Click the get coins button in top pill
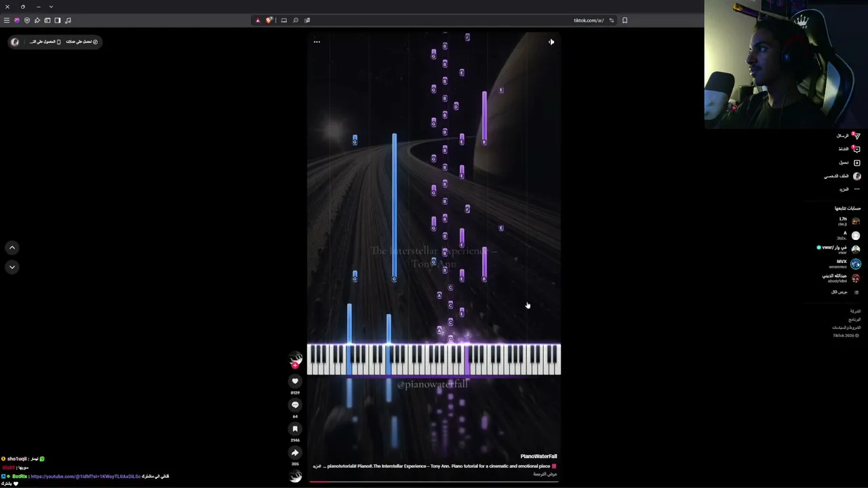Screen dimensions: 868x488 (x=82, y=42)
